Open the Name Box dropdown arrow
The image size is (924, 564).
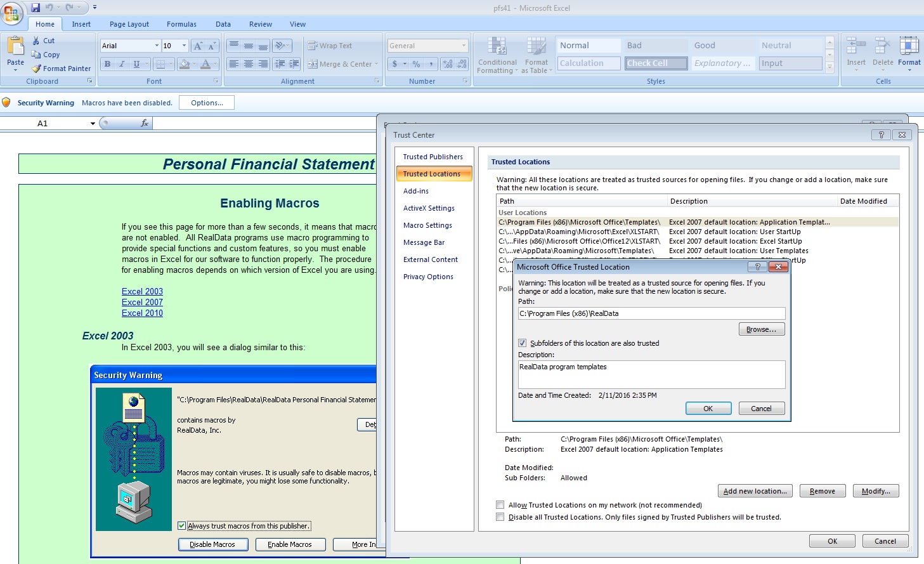[93, 124]
